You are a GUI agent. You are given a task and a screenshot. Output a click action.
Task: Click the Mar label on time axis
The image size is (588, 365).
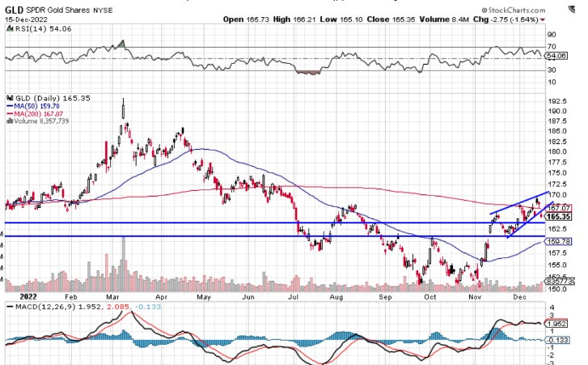pyautogui.click(x=112, y=297)
